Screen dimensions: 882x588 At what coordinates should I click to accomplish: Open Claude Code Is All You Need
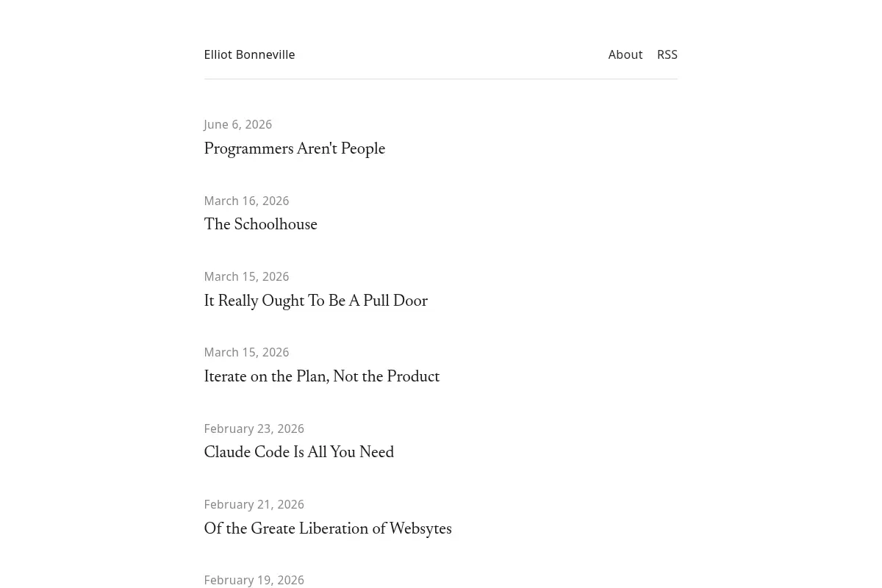[298, 453]
